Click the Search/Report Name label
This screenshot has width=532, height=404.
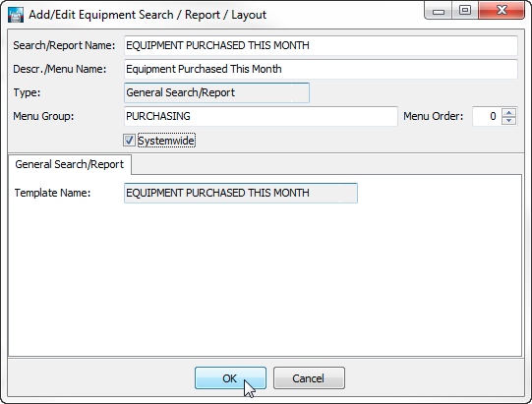coord(64,45)
